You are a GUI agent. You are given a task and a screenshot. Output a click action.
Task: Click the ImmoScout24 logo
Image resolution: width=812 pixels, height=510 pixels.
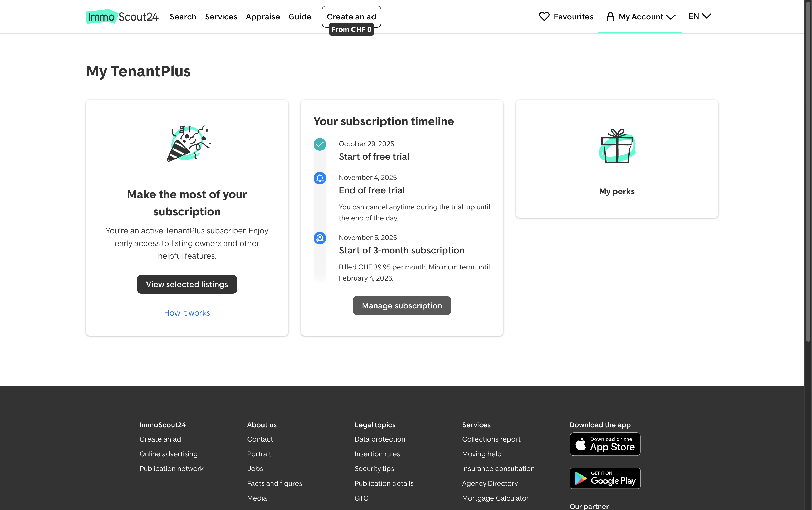pos(122,17)
